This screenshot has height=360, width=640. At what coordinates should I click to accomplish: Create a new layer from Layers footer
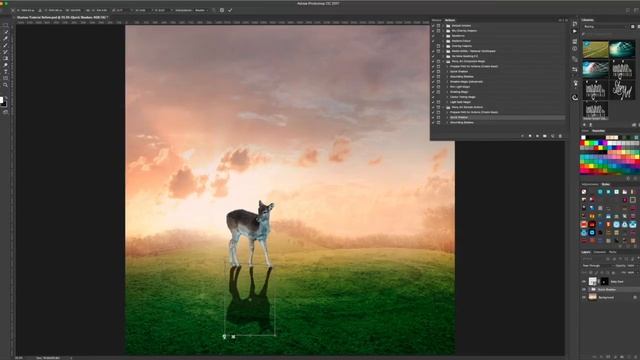[629, 357]
